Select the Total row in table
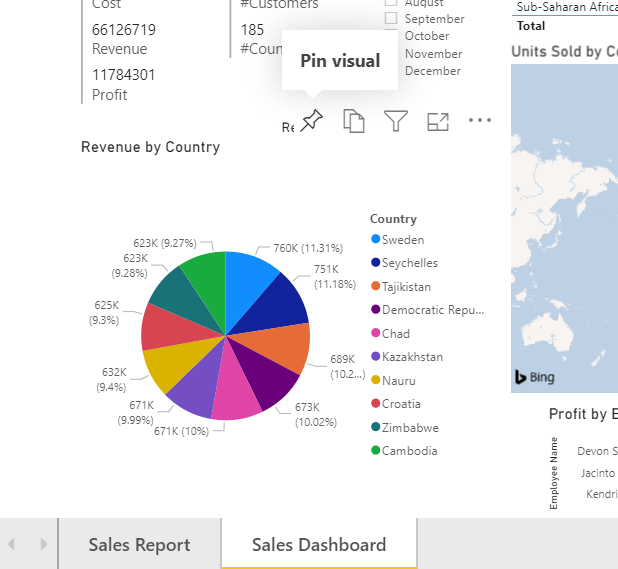This screenshot has height=569, width=618. click(x=532, y=26)
